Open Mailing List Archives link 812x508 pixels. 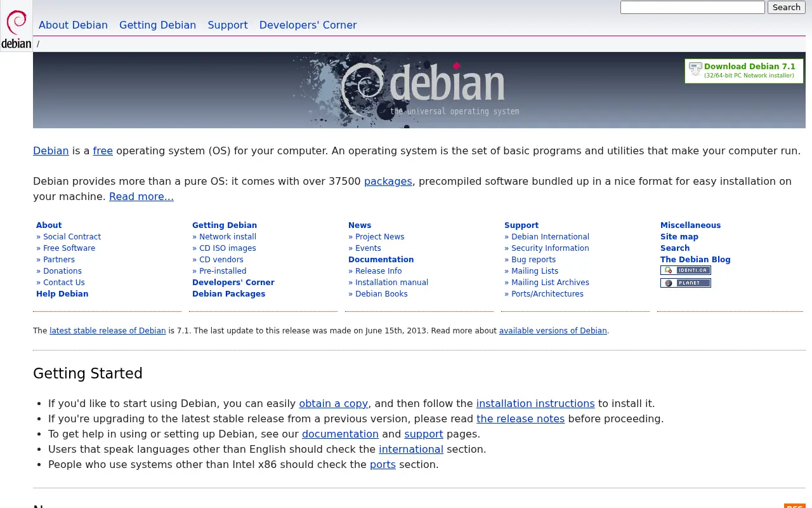[550, 283]
